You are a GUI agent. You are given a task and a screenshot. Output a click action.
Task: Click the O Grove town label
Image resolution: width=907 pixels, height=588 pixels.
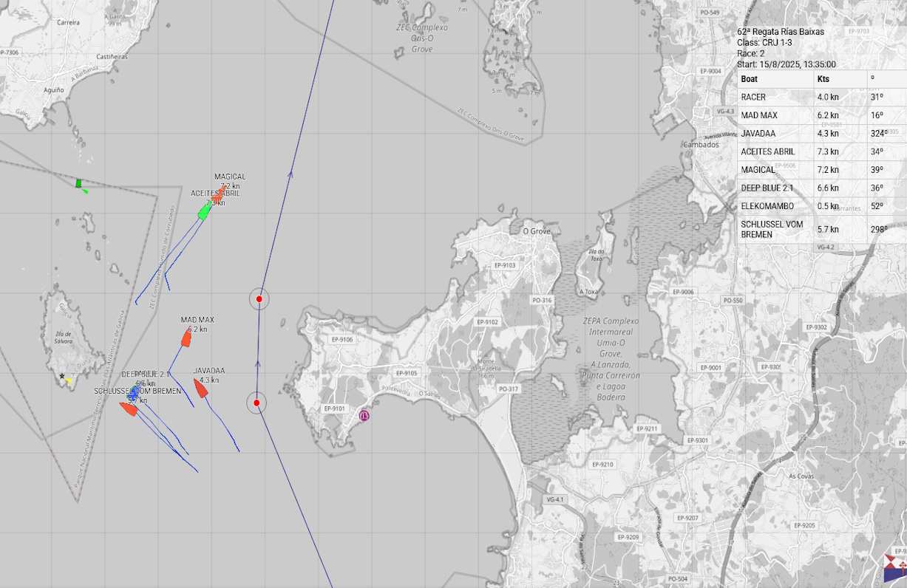[537, 231]
